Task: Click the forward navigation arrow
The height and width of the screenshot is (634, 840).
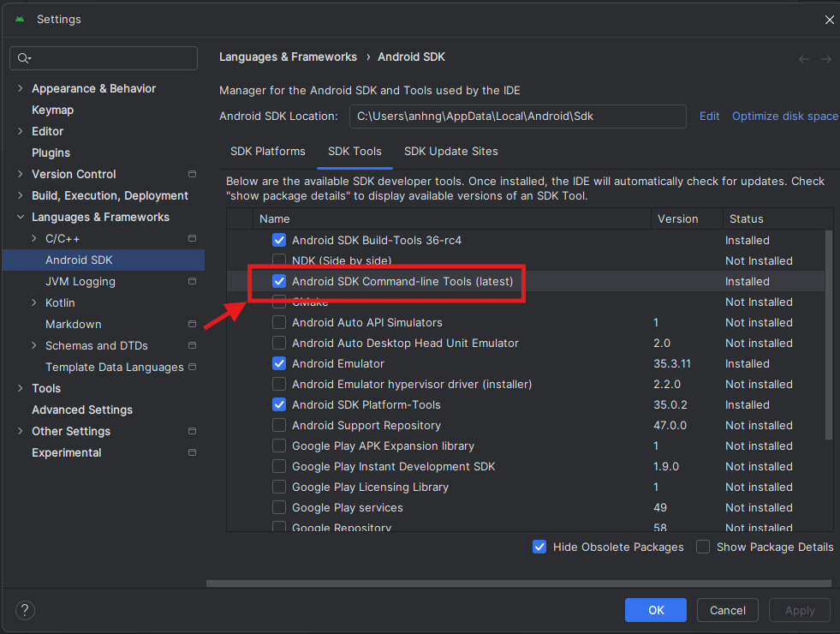Action: [826, 58]
